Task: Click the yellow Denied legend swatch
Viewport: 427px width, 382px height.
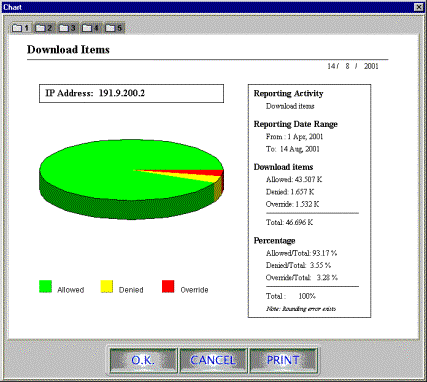Action: (x=107, y=286)
